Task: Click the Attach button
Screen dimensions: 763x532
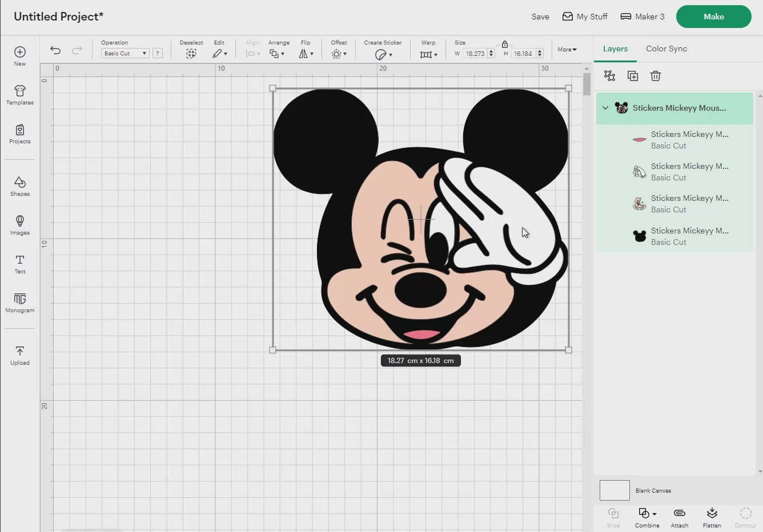Action: coord(680,517)
